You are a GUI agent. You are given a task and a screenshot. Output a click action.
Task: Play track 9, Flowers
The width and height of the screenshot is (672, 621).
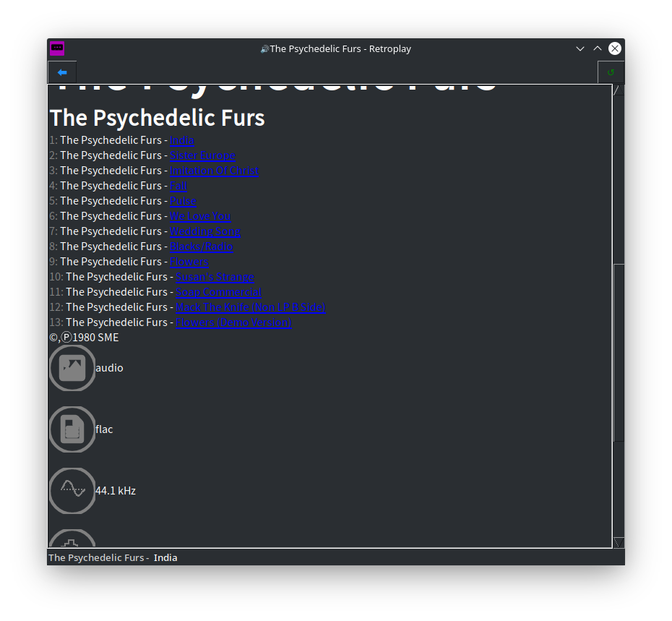189,262
